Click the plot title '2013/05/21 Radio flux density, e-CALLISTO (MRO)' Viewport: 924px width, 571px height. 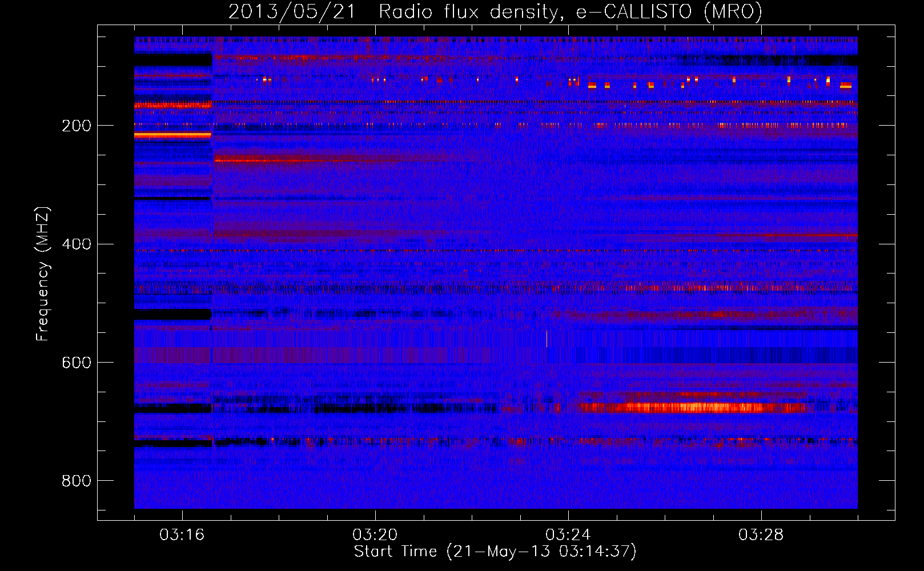click(x=495, y=11)
